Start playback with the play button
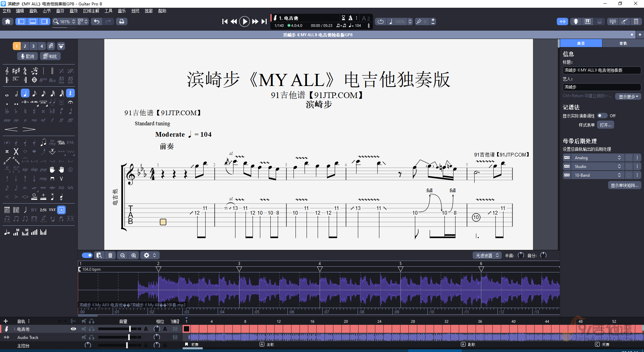This screenshot has width=644, height=352. [245, 21]
